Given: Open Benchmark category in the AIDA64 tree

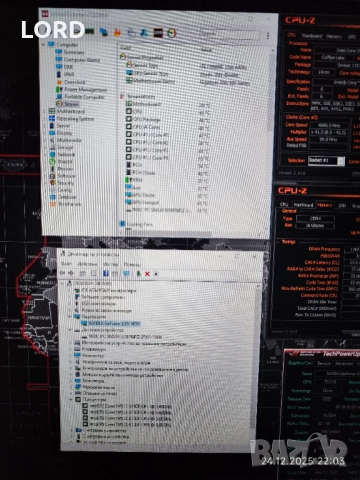Looking at the screenshot, I should click(x=70, y=204).
